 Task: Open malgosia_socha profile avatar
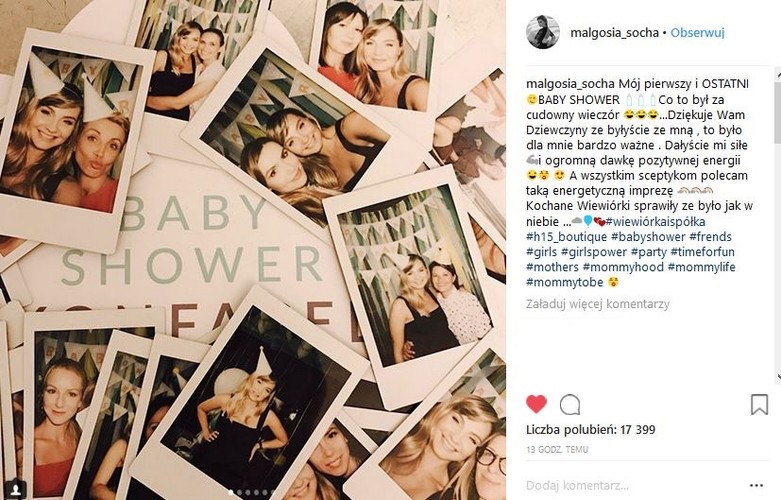click(543, 32)
